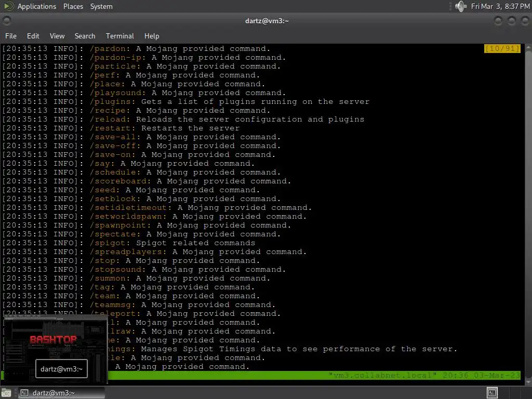Click the /pardon-ip command line

click(x=144, y=57)
